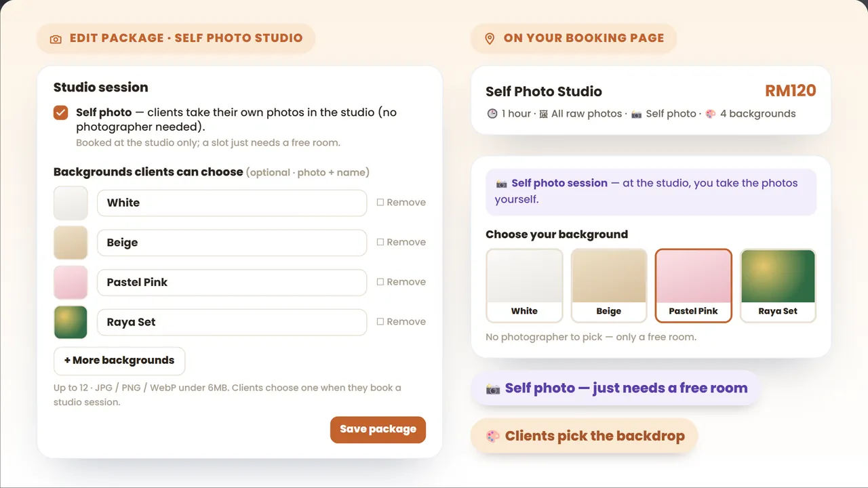Click the Pastel Pink photo swatch in the editor
The image size is (868, 488).
point(71,282)
